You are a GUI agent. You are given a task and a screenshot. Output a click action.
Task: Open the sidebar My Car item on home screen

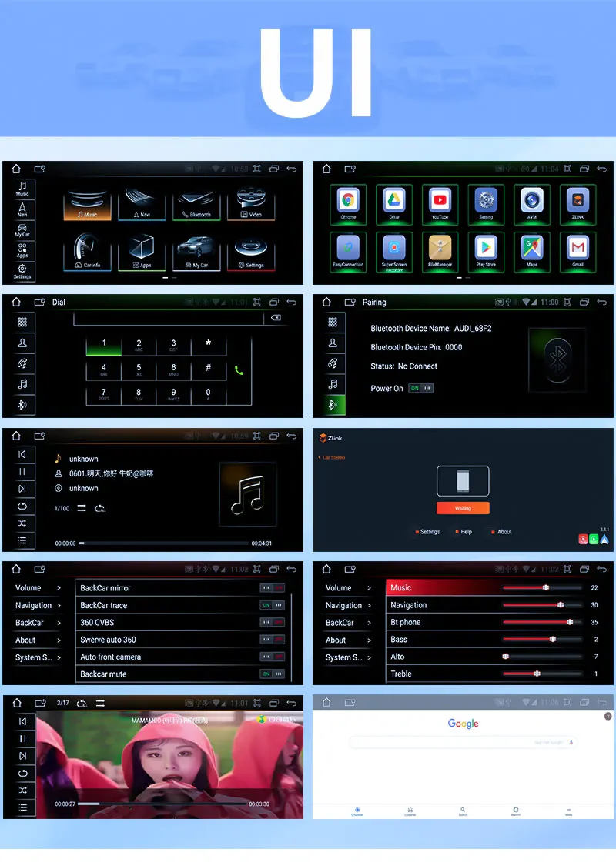(x=22, y=229)
